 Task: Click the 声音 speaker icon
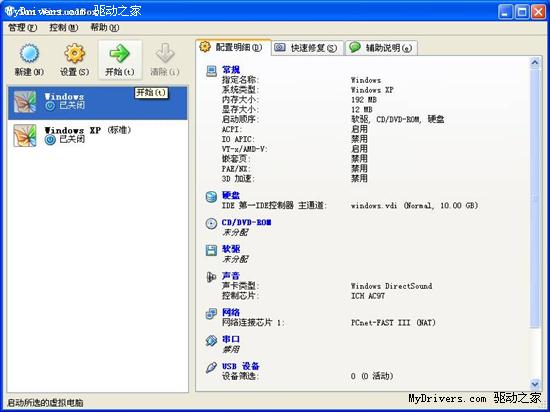[x=211, y=277]
